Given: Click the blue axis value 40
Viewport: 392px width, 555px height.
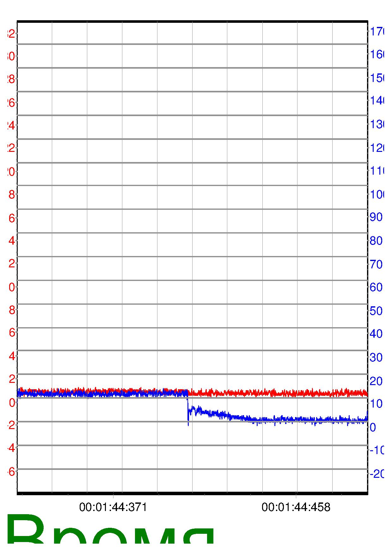Looking at the screenshot, I should [376, 334].
